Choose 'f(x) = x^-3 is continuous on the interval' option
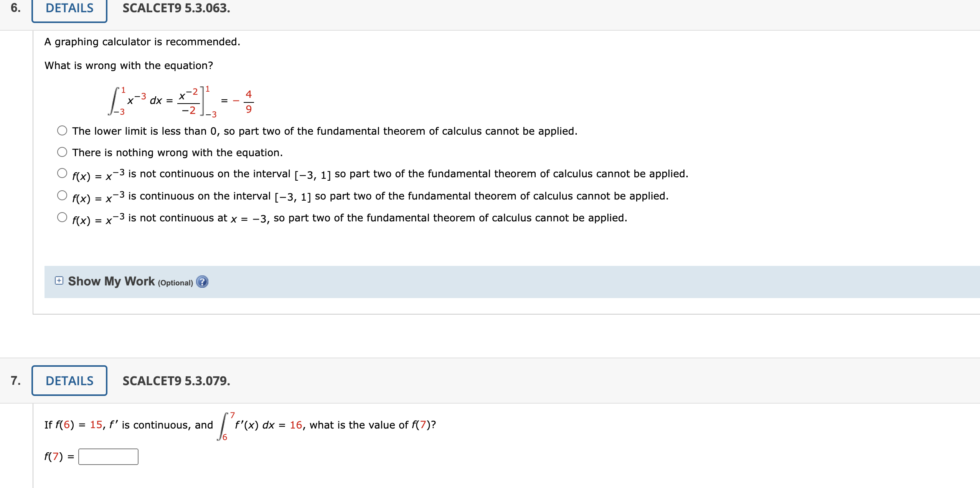 (x=62, y=195)
